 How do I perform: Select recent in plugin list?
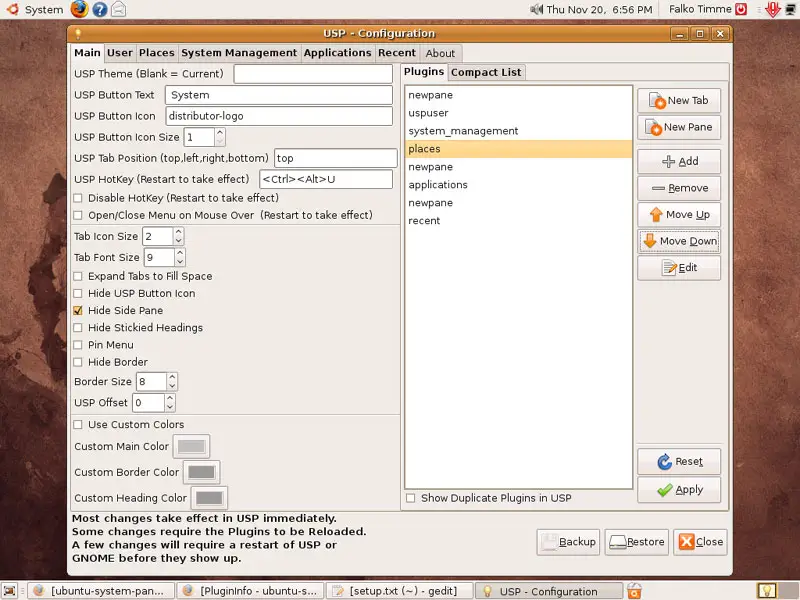point(518,220)
